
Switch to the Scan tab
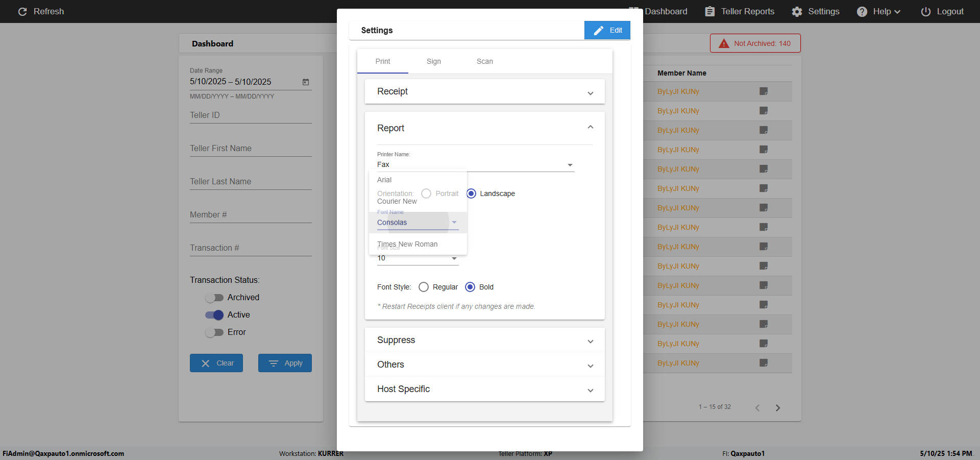(484, 61)
